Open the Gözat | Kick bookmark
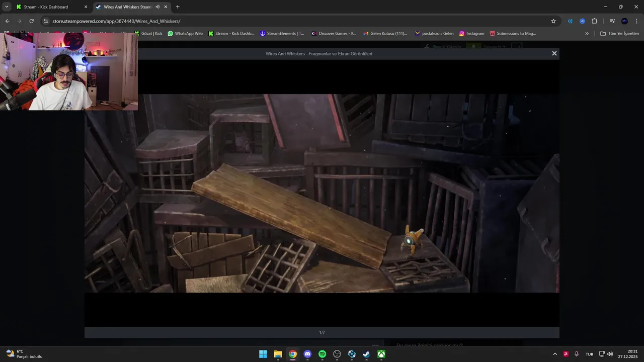Viewport: 644px width, 362px height. [148, 34]
